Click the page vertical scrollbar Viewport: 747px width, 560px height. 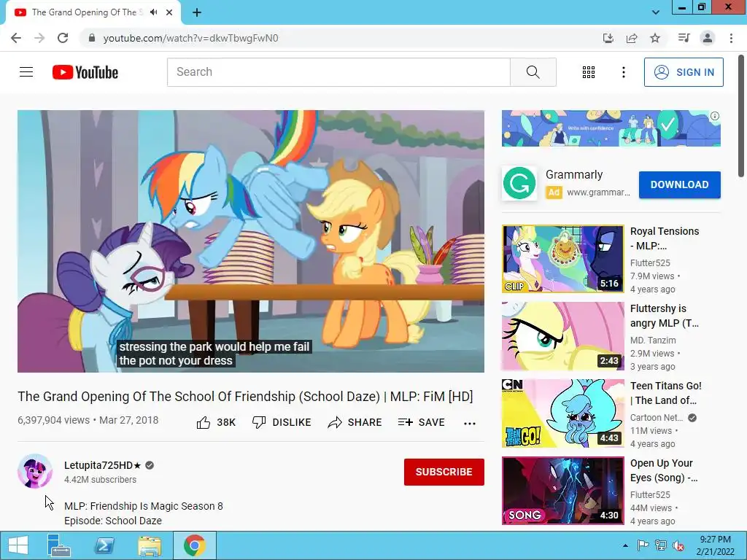point(742,117)
